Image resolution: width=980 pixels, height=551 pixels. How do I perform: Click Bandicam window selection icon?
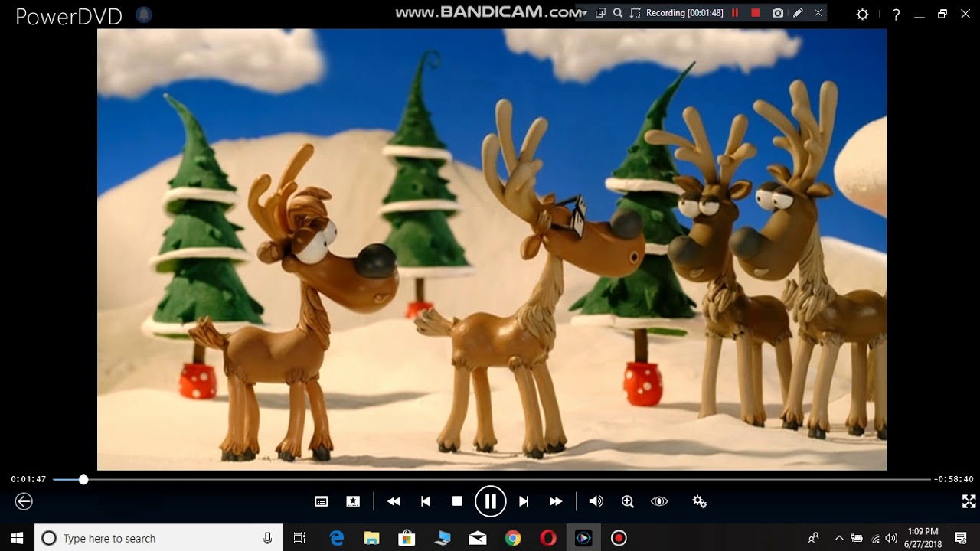pyautogui.click(x=600, y=13)
